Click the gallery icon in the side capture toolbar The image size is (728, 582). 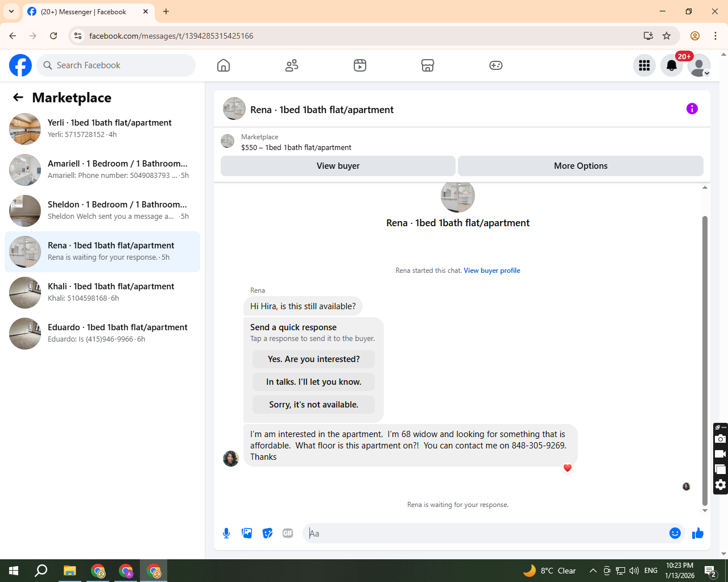point(721,469)
